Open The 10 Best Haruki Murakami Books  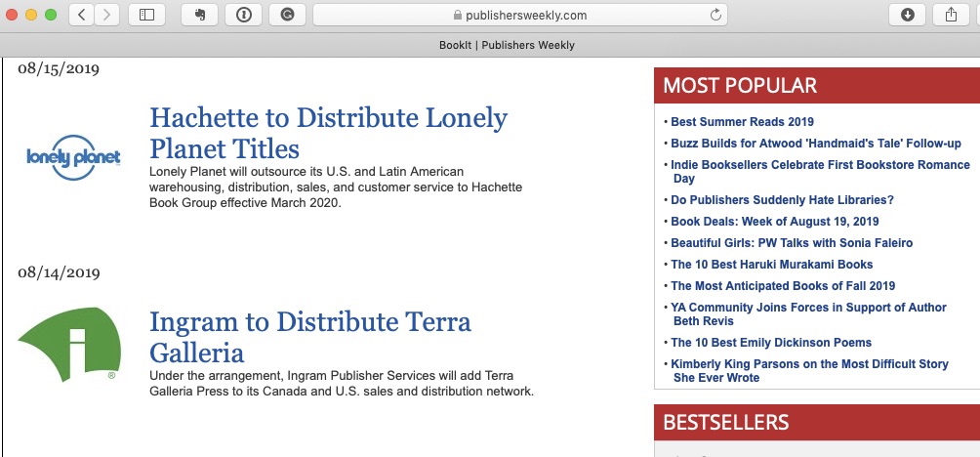tap(772, 265)
